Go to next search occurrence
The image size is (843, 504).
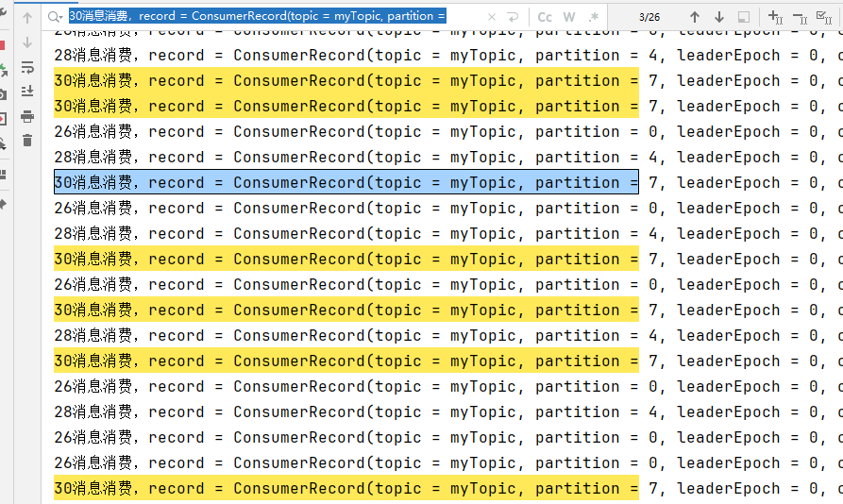pyautogui.click(x=718, y=17)
